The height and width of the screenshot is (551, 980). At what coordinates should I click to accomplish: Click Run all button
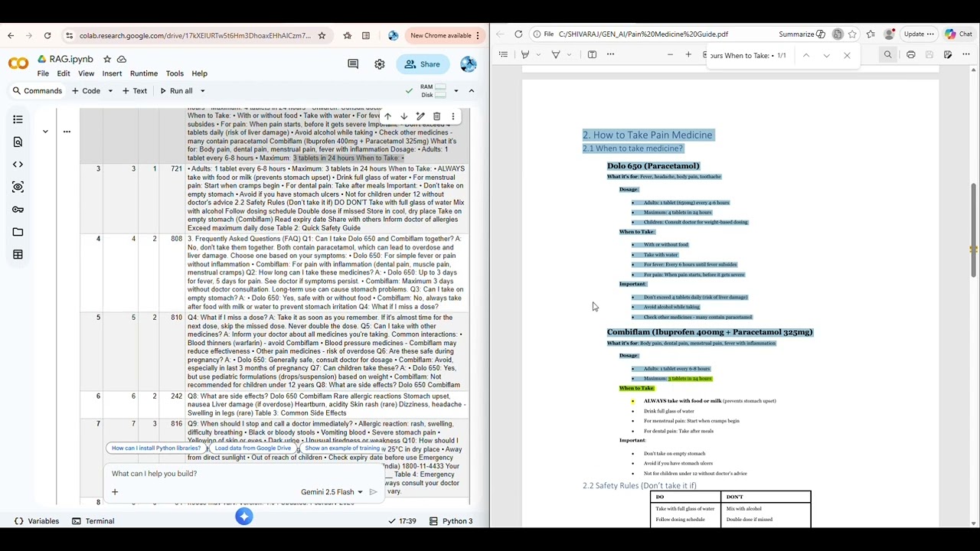(x=176, y=91)
